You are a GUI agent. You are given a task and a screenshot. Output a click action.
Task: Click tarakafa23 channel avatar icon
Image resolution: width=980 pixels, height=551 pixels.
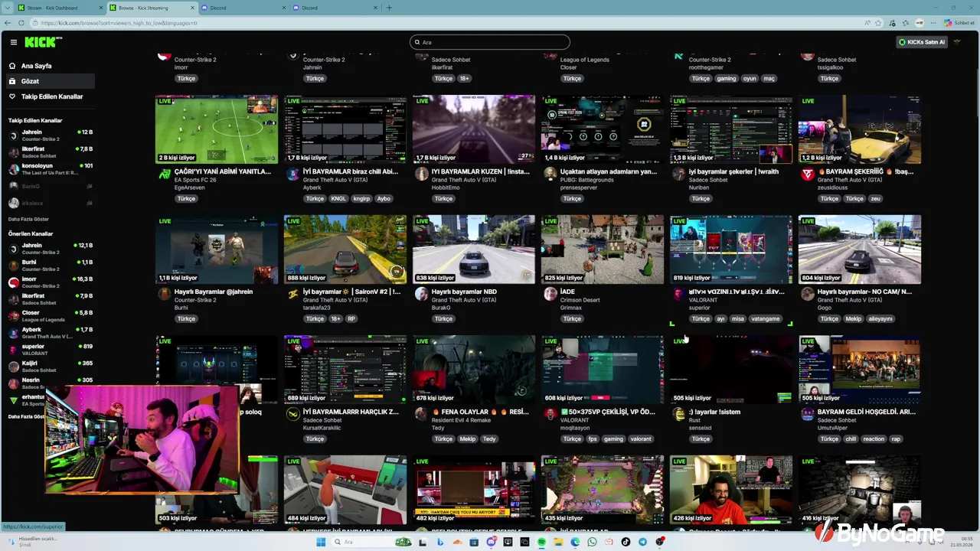coord(292,295)
